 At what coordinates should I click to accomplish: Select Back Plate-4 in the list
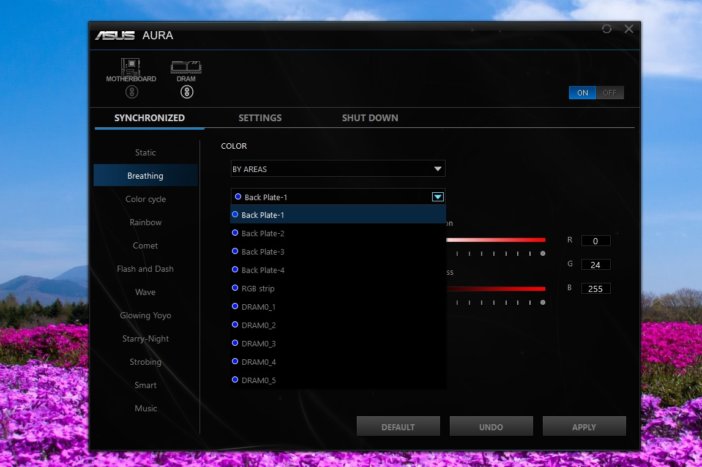(x=338, y=270)
